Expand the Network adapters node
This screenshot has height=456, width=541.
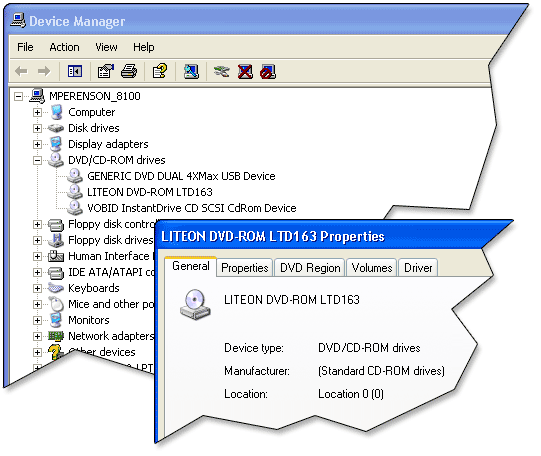(37, 336)
